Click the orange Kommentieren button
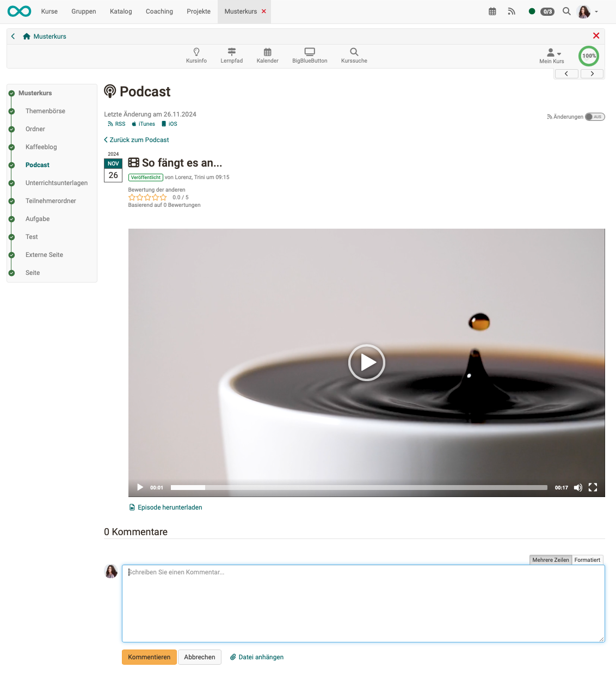 tap(149, 657)
